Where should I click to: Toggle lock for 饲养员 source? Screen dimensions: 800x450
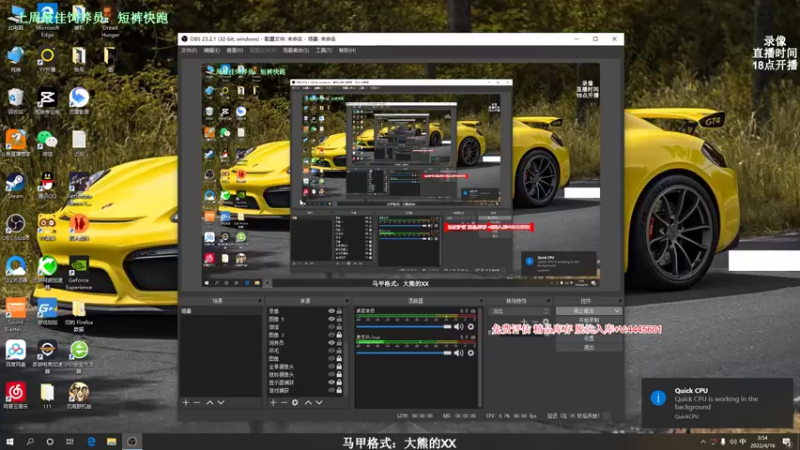pyautogui.click(x=339, y=343)
